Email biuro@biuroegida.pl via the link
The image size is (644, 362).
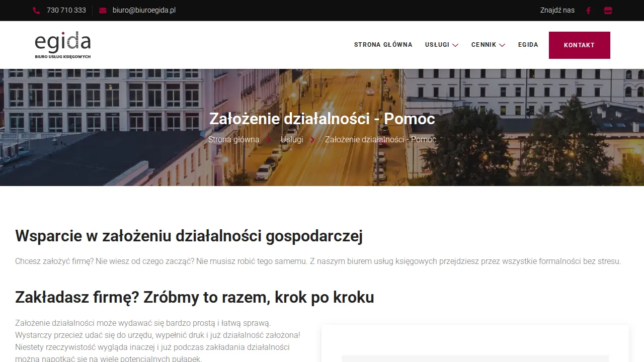pos(144,10)
